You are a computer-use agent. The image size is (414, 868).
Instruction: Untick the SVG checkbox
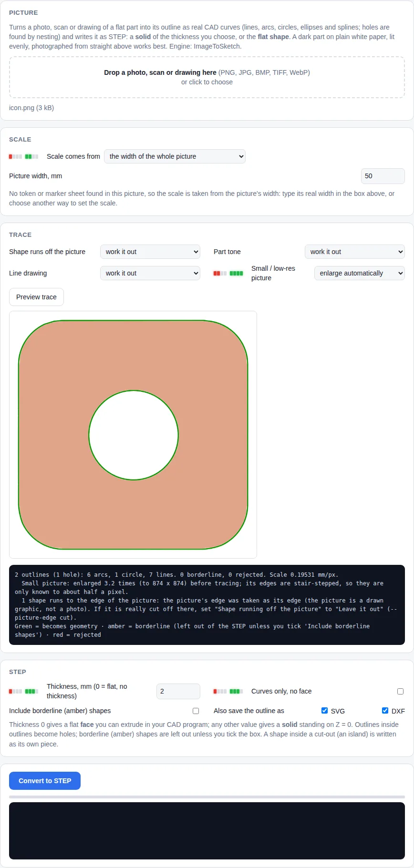324,710
